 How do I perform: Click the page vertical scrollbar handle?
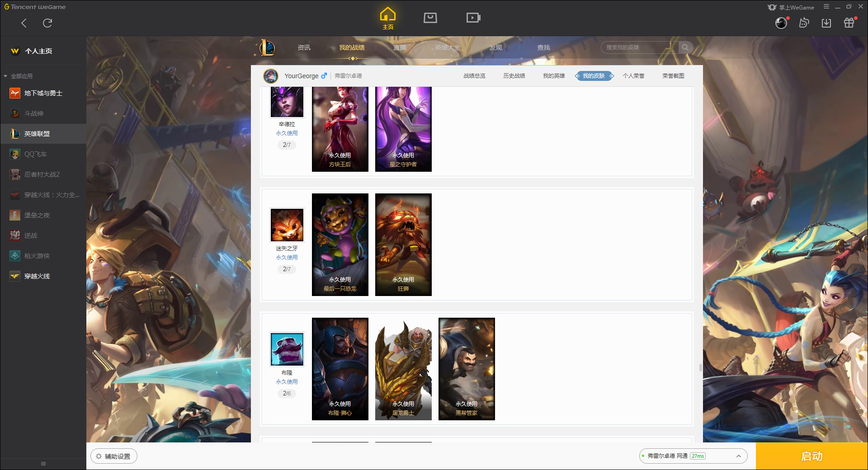[x=701, y=368]
